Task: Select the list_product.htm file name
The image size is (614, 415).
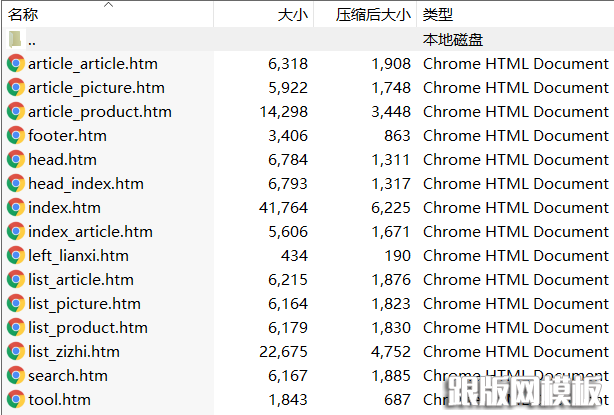Action: (x=87, y=328)
